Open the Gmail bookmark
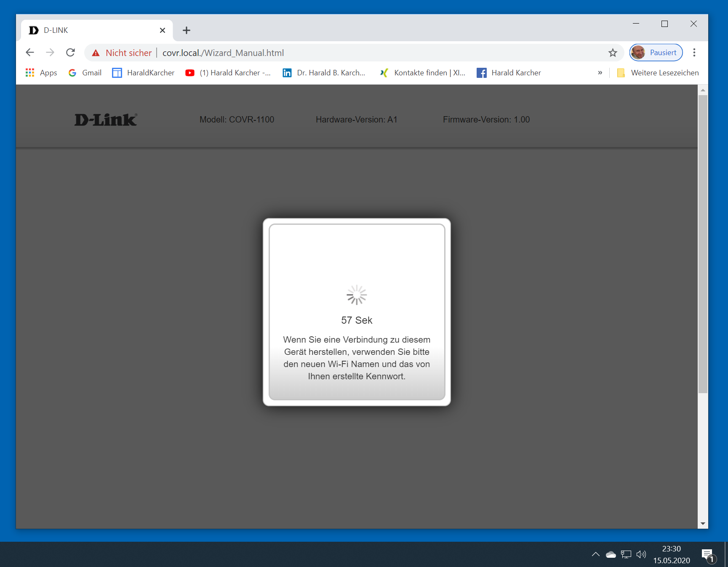The height and width of the screenshot is (567, 728). [x=85, y=73]
